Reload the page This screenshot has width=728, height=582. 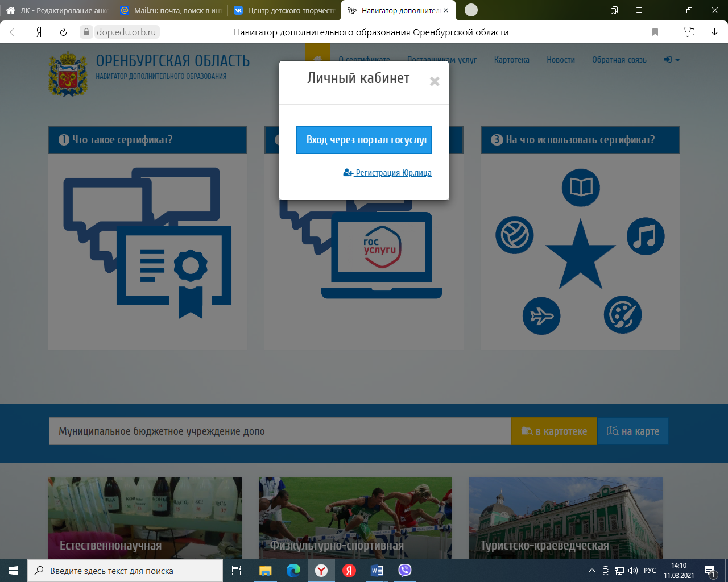click(x=63, y=32)
